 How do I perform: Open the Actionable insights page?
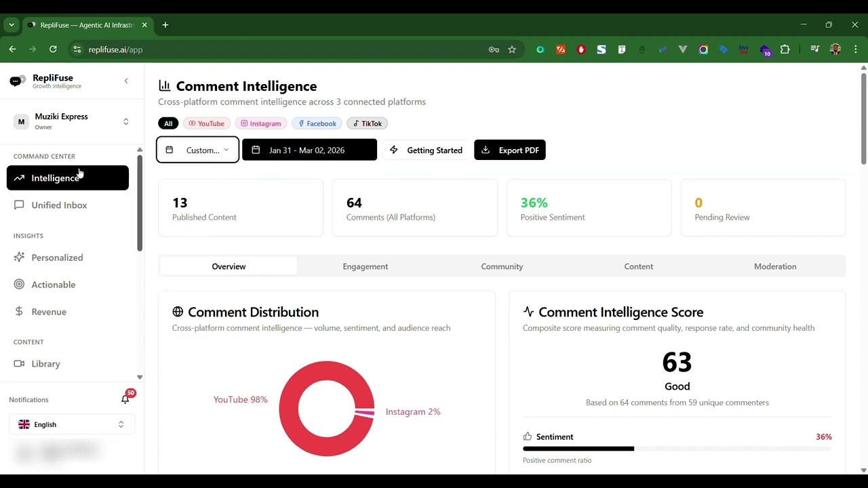68,285
